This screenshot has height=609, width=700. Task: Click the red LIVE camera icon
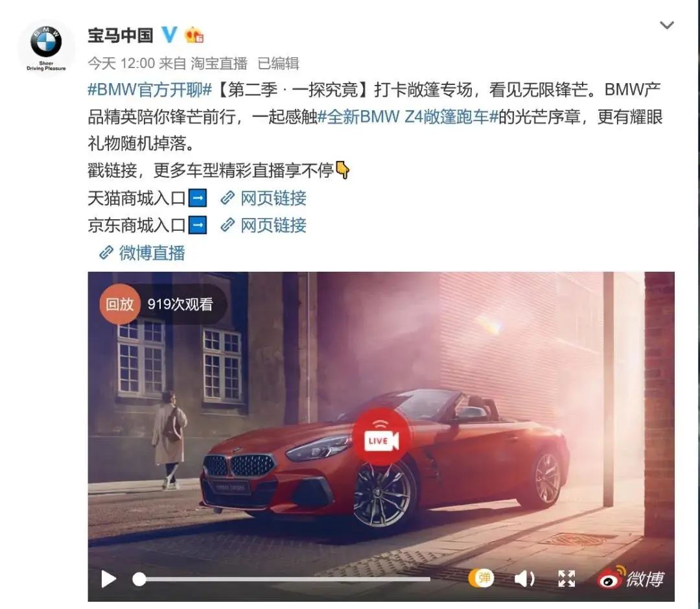pyautogui.click(x=381, y=437)
